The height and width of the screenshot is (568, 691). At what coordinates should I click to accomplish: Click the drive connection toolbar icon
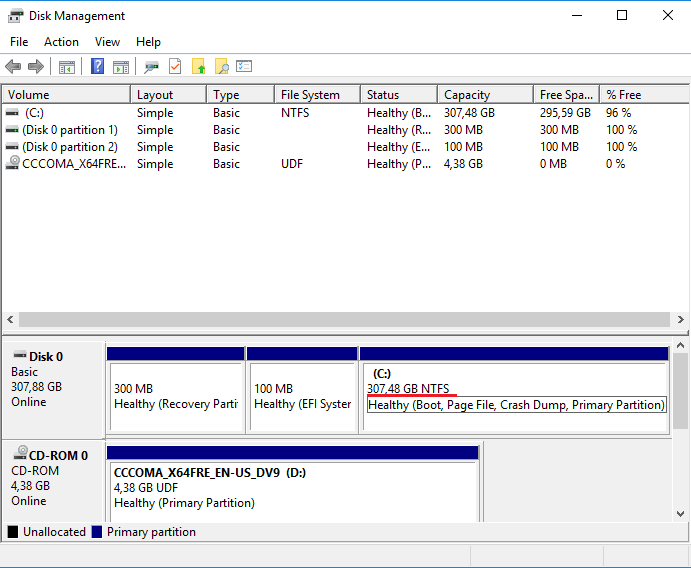152,67
